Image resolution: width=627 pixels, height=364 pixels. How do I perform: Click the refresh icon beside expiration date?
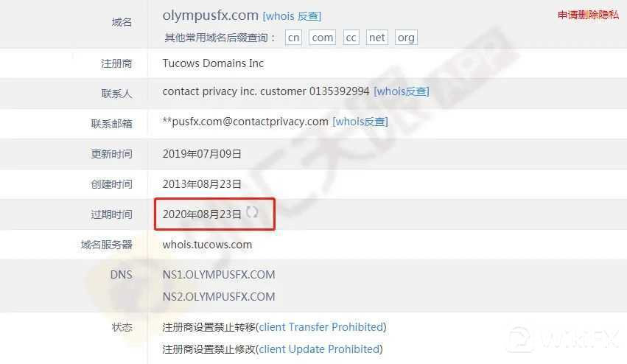[x=252, y=212]
